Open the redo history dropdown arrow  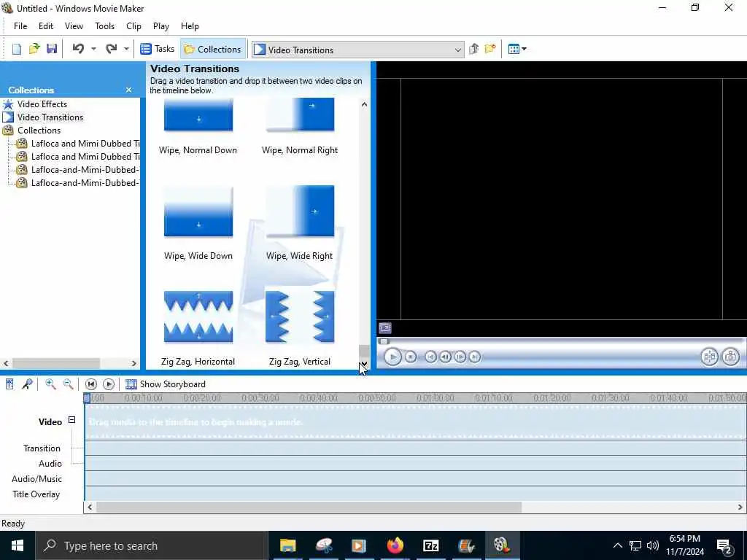126,49
